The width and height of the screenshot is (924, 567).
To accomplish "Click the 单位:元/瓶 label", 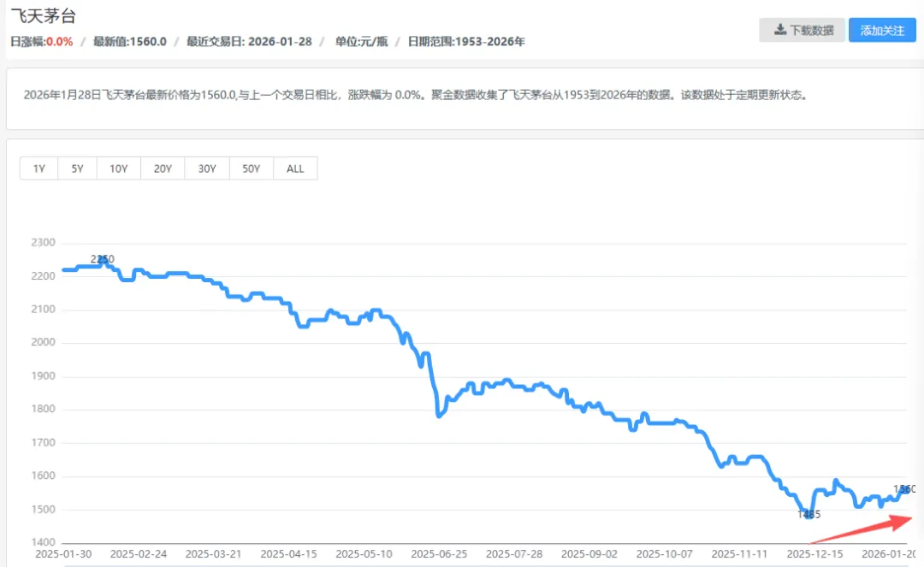I will point(361,42).
